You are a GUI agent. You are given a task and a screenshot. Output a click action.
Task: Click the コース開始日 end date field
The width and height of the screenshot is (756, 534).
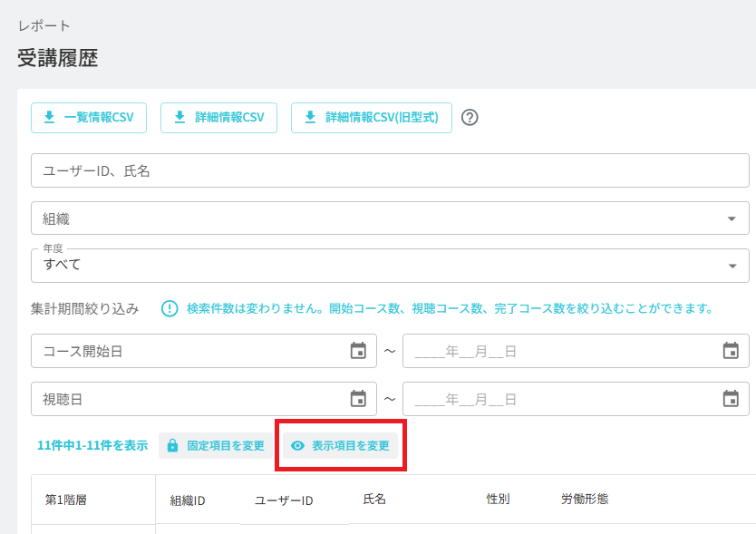pos(577,351)
